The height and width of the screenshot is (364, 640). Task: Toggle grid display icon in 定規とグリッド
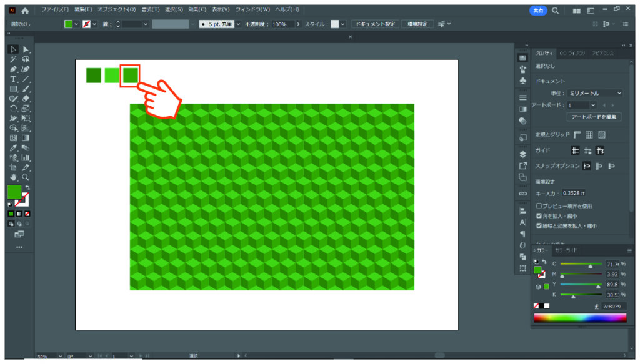point(589,134)
